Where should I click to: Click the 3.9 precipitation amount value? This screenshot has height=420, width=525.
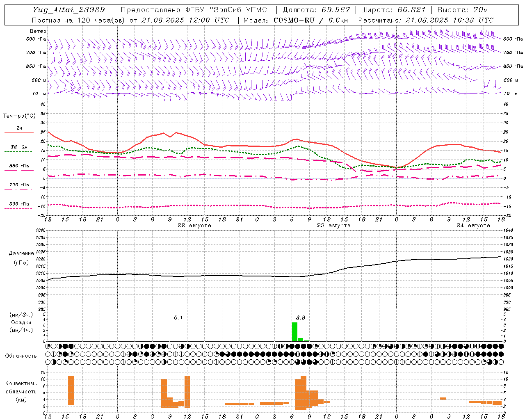(301, 318)
